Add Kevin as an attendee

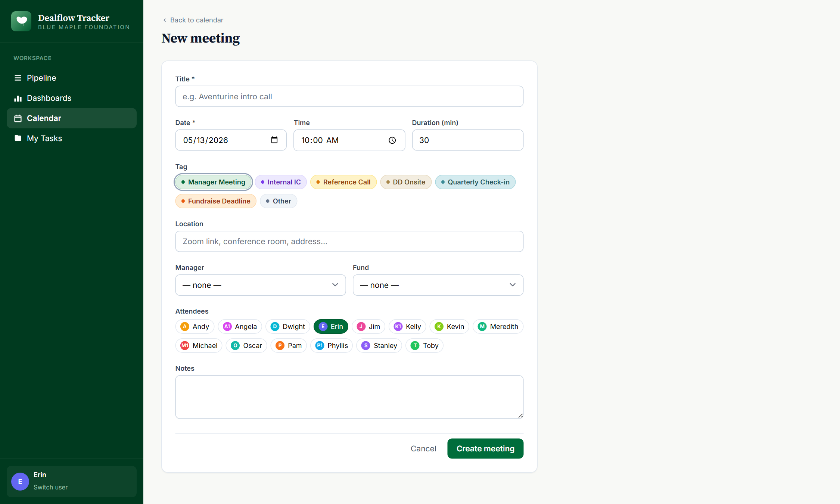(x=449, y=326)
